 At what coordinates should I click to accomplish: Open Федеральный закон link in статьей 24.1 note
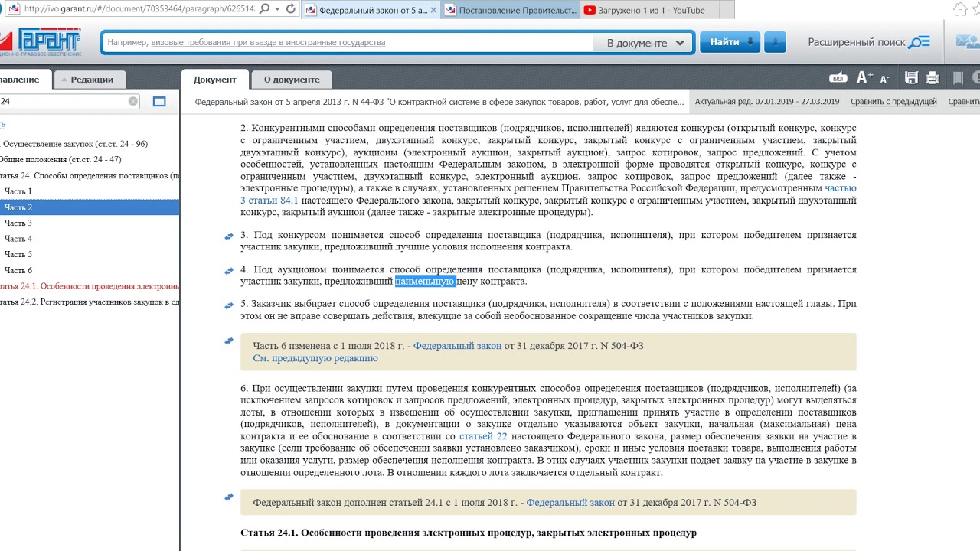pos(570,503)
